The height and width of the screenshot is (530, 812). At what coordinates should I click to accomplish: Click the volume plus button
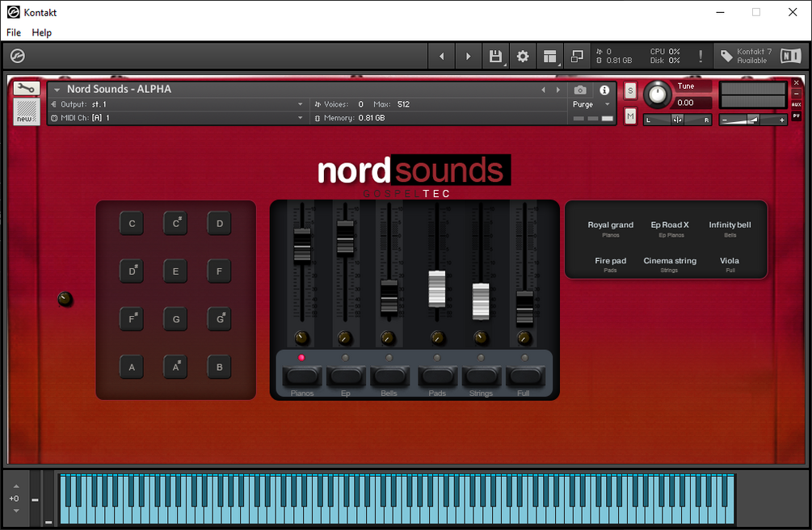pos(781,120)
